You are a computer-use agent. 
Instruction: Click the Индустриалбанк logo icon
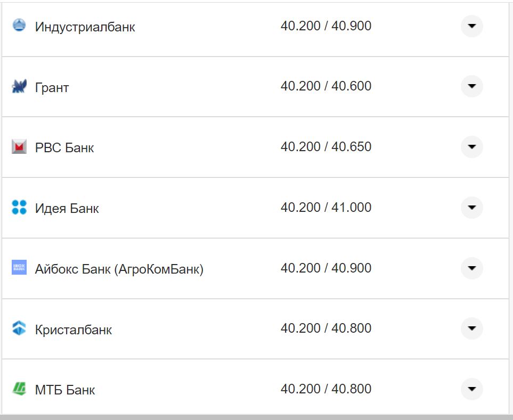pyautogui.click(x=19, y=26)
